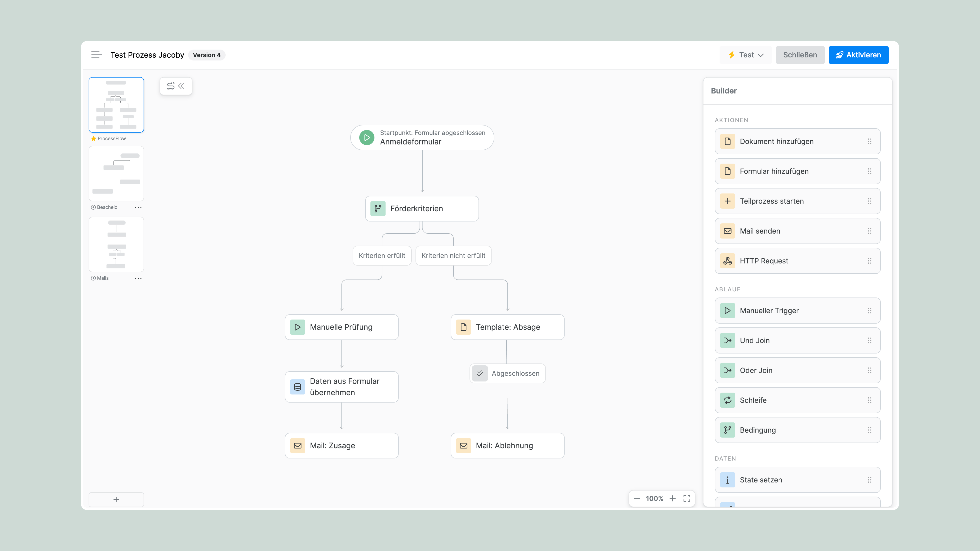The height and width of the screenshot is (551, 980).
Task: Click the hamburger menu icon
Action: pos(96,55)
